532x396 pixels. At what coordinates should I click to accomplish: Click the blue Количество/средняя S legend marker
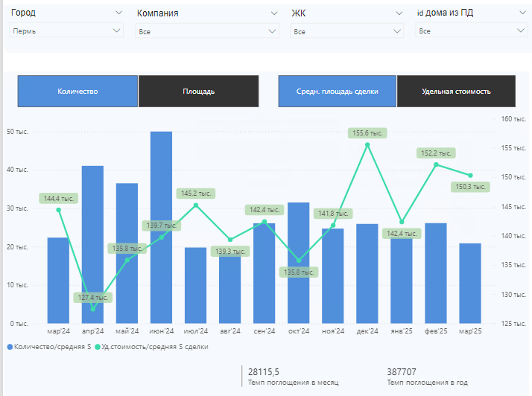click(x=10, y=347)
